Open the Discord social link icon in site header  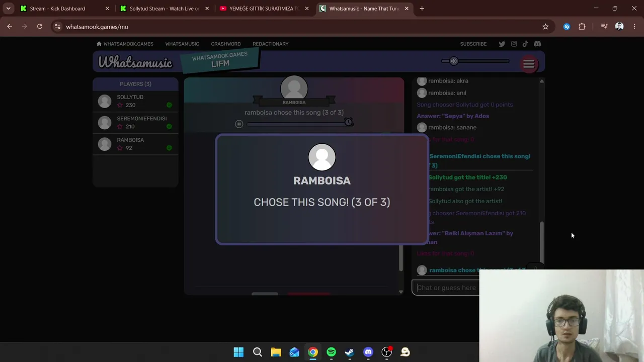click(537, 44)
